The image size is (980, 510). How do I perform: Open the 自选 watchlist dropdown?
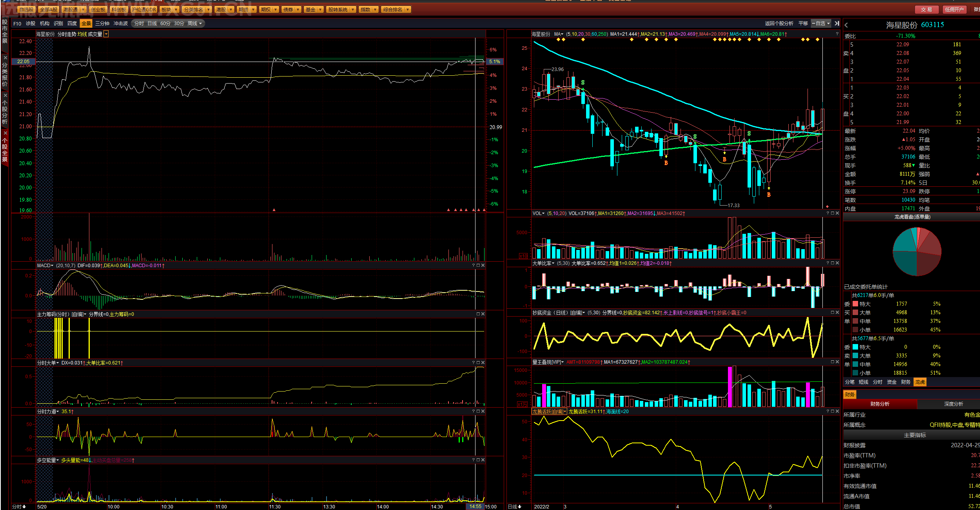[821, 24]
